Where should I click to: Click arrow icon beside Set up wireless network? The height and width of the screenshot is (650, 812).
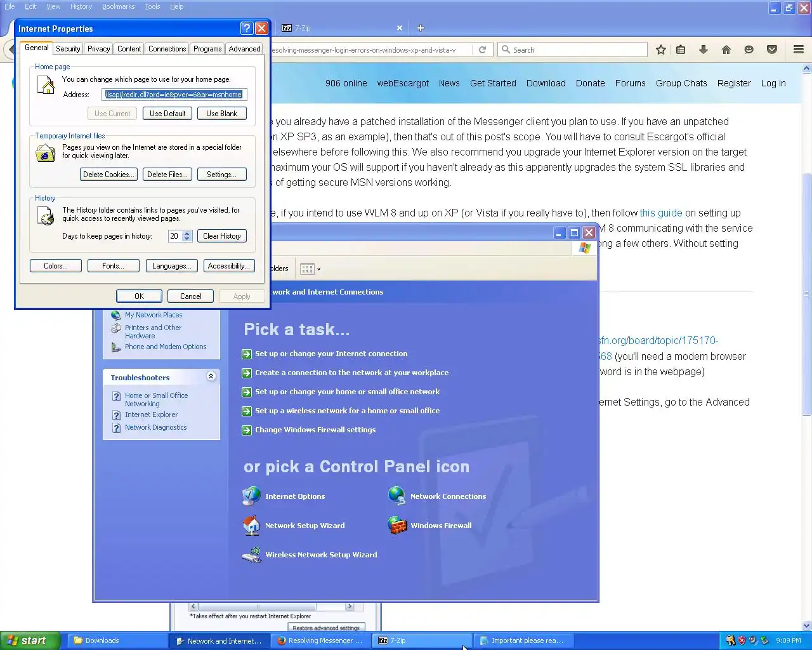(x=247, y=411)
